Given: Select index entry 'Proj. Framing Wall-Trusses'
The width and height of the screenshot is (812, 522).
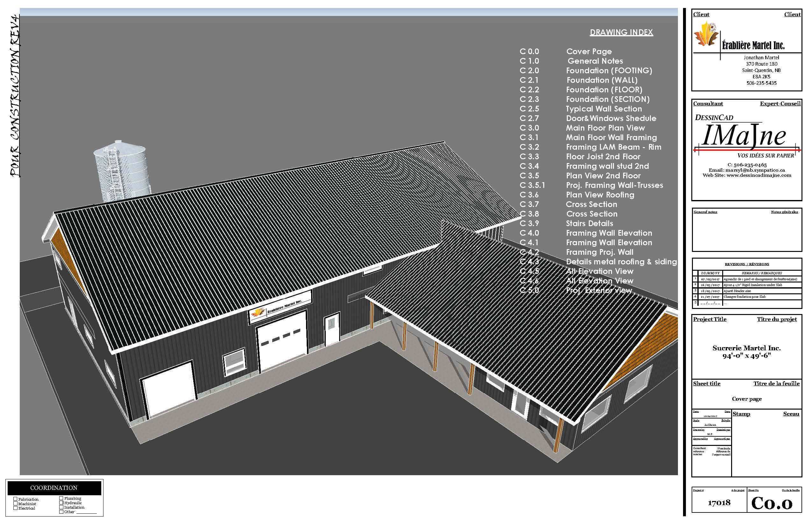Looking at the screenshot, I should point(615,185).
